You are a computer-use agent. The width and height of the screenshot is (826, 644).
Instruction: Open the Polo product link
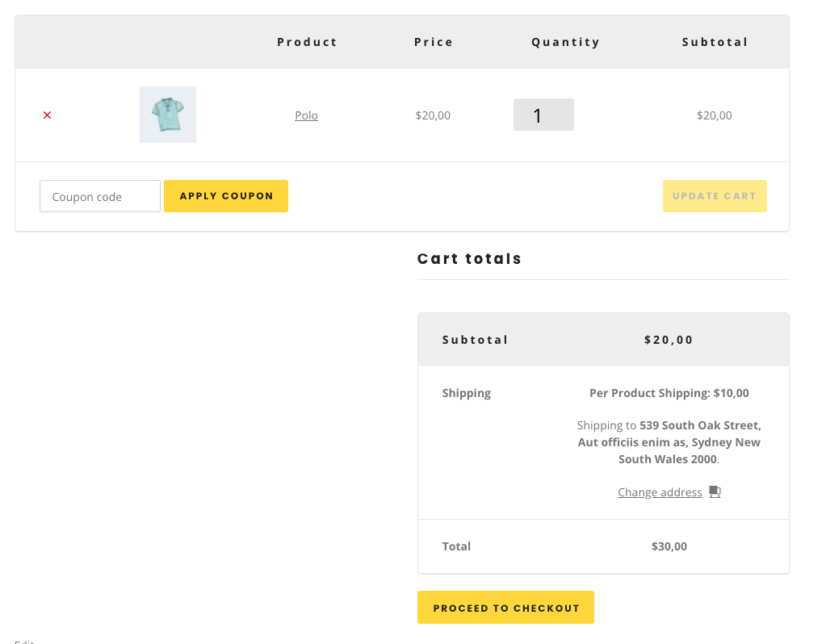[x=306, y=115]
